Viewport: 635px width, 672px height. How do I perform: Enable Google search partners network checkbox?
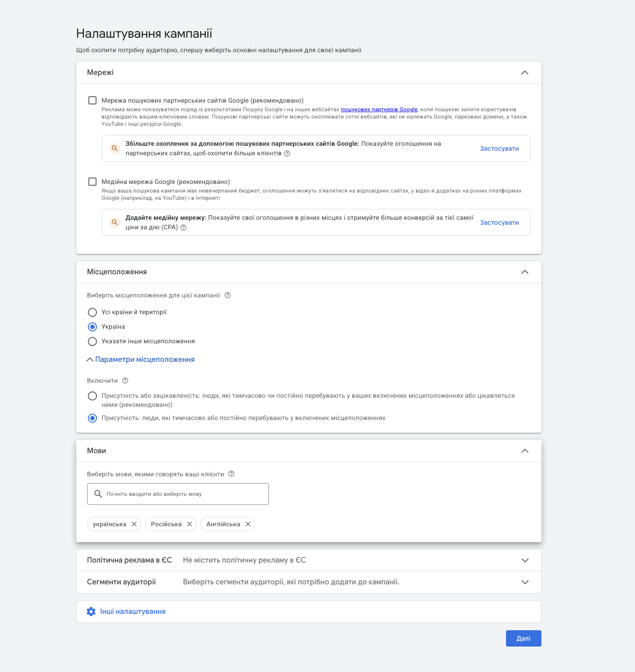point(93,100)
